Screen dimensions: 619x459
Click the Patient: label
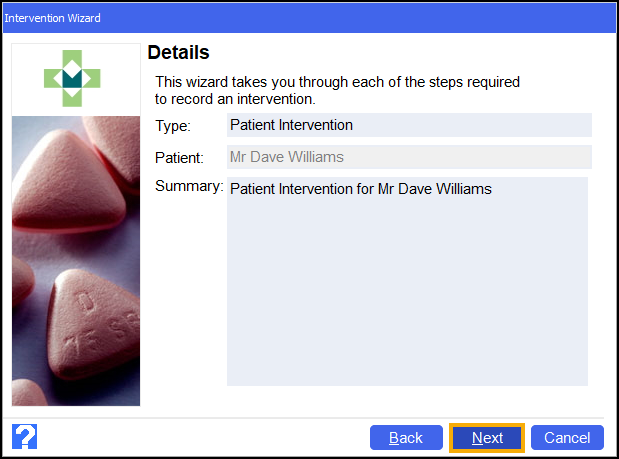tap(179, 158)
